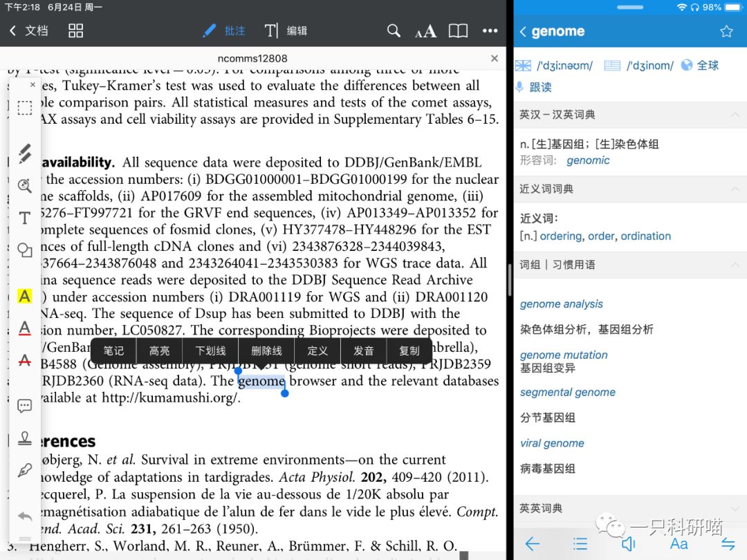
Task: Select the signature tool in the sidebar
Action: coord(24,470)
